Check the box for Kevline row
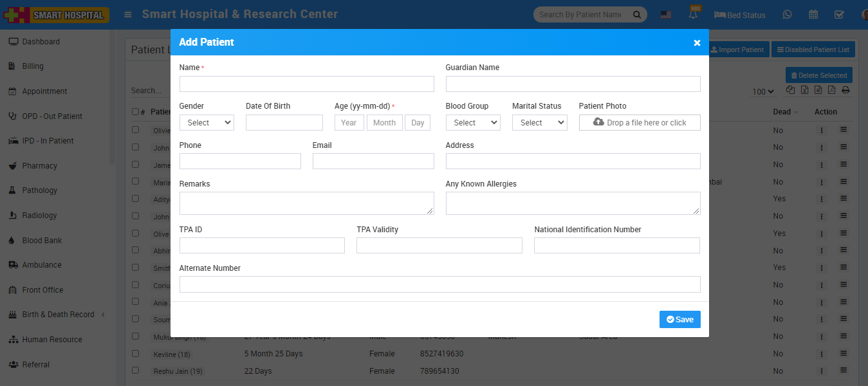The width and height of the screenshot is (868, 386). coord(135,353)
